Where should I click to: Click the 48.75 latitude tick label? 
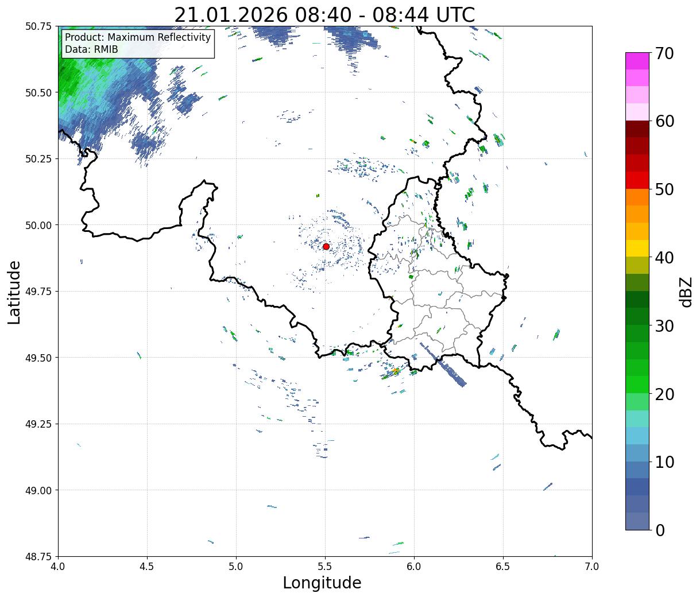(38, 557)
